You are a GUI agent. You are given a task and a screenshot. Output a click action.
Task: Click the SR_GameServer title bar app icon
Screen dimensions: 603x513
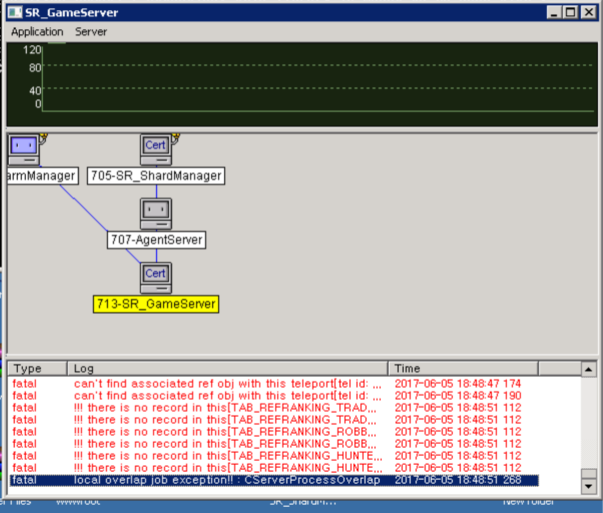15,11
